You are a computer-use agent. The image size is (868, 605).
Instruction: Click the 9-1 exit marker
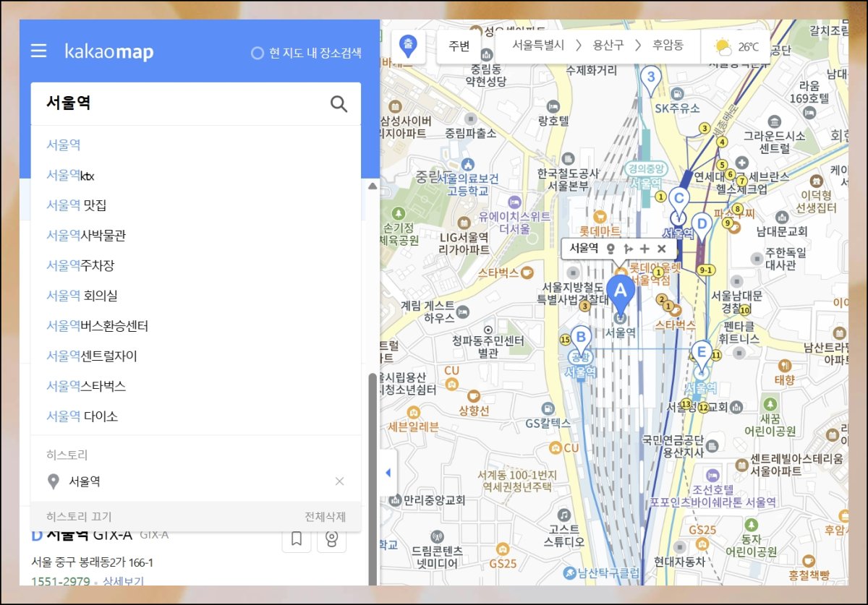[707, 270]
